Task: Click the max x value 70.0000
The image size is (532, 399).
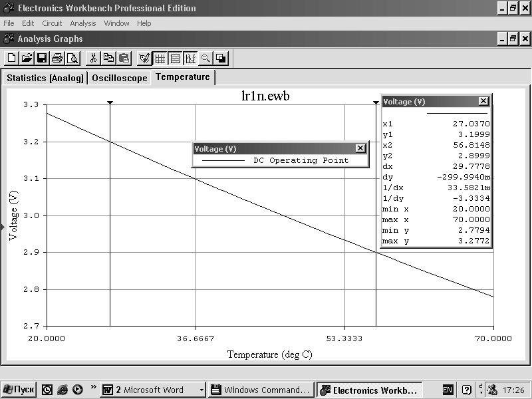Action: pos(471,219)
